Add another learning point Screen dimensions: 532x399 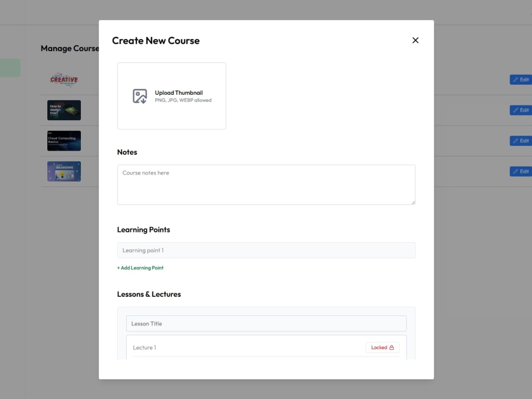[140, 268]
